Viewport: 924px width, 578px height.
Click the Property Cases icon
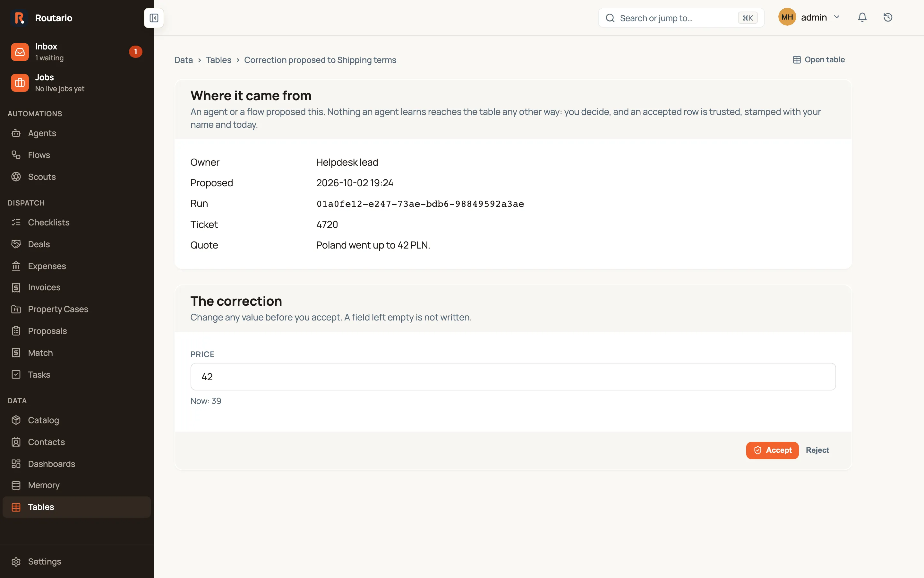pos(16,309)
